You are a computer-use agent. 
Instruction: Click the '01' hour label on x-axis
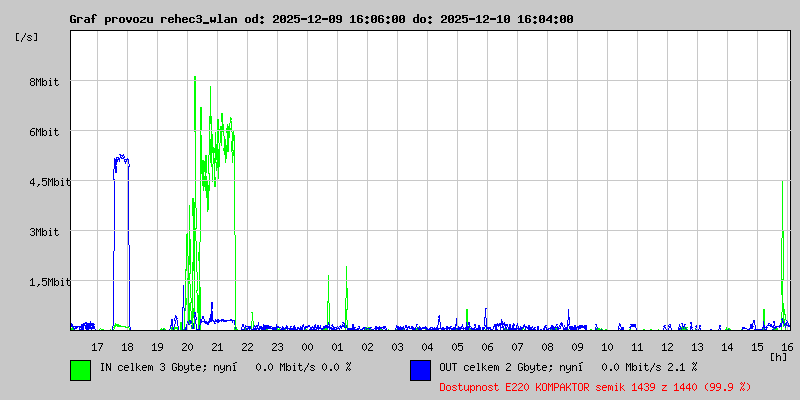(x=337, y=347)
